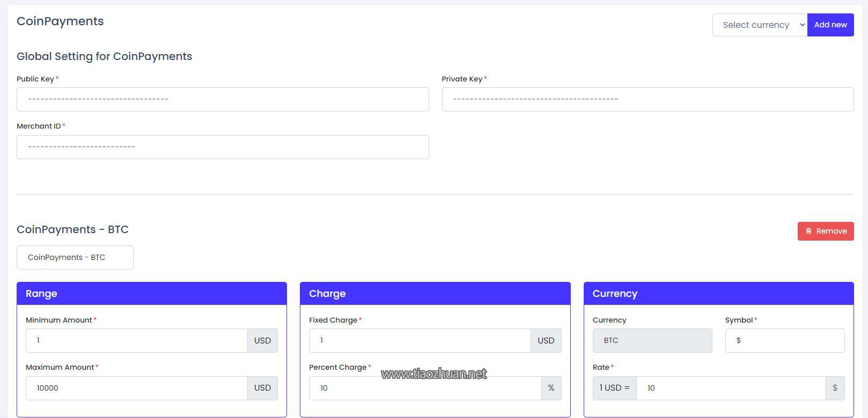Click the Add new button
Image resolution: width=868 pixels, height=418 pixels.
(830, 25)
